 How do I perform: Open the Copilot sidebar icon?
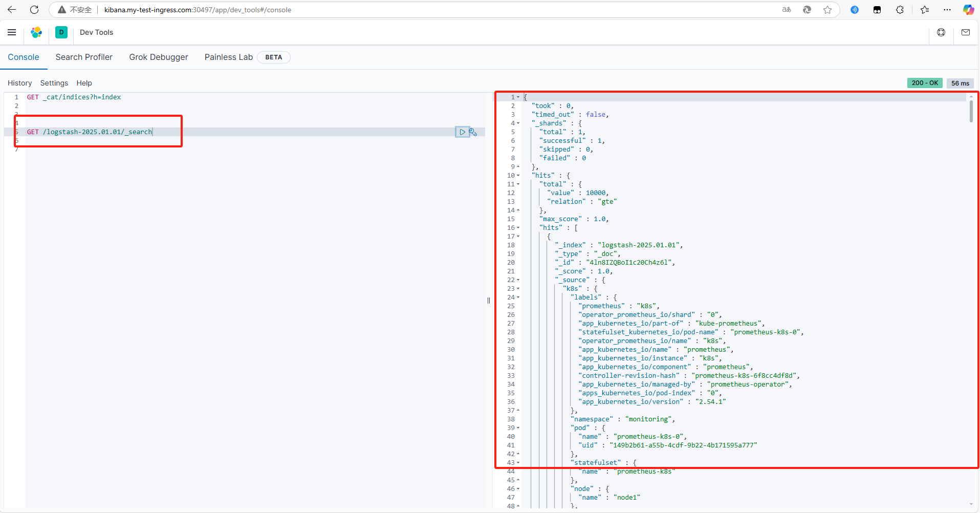pos(968,10)
